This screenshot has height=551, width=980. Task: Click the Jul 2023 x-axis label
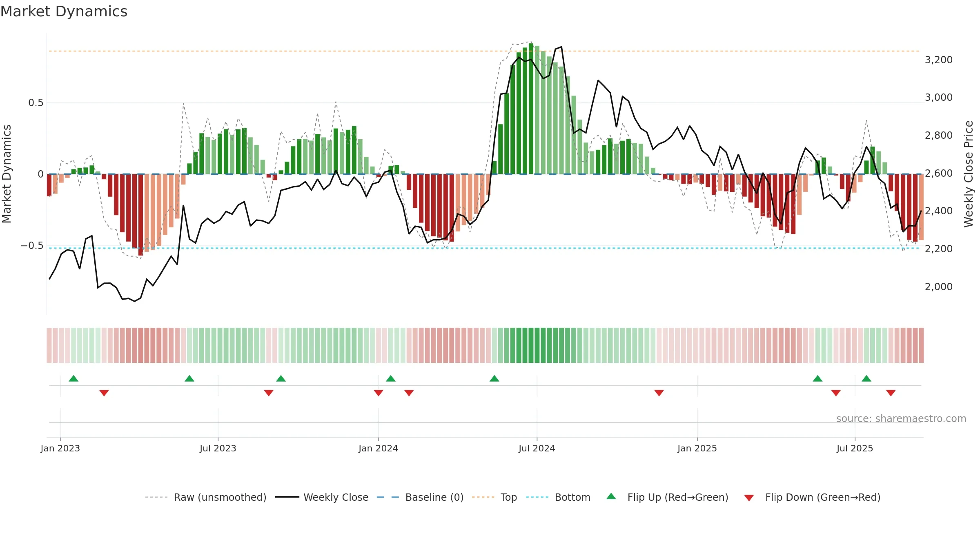coord(218,448)
